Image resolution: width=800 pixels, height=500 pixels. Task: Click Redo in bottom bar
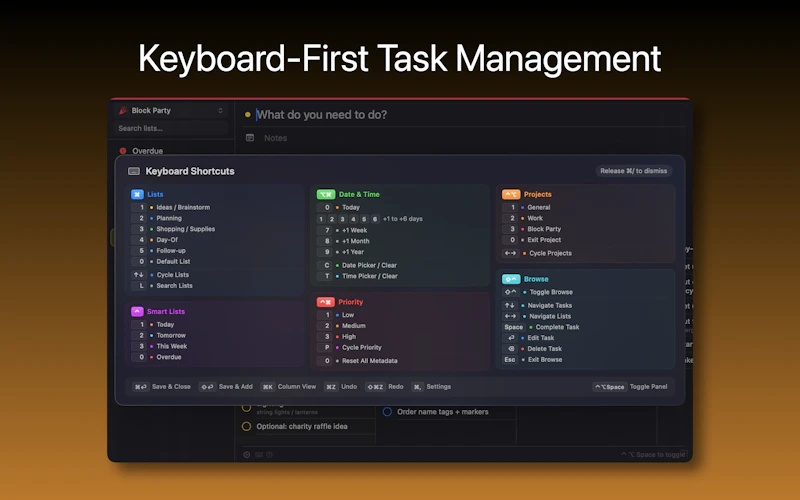[x=385, y=387]
